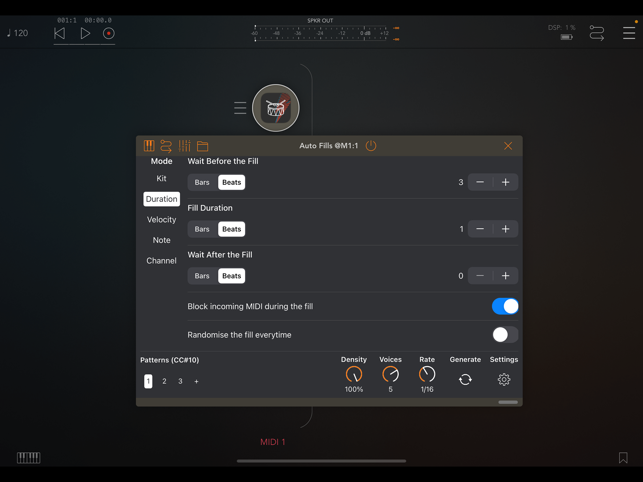Image resolution: width=643 pixels, height=482 pixels.
Task: Click the bookmark icon at bottom right
Action: click(x=623, y=458)
